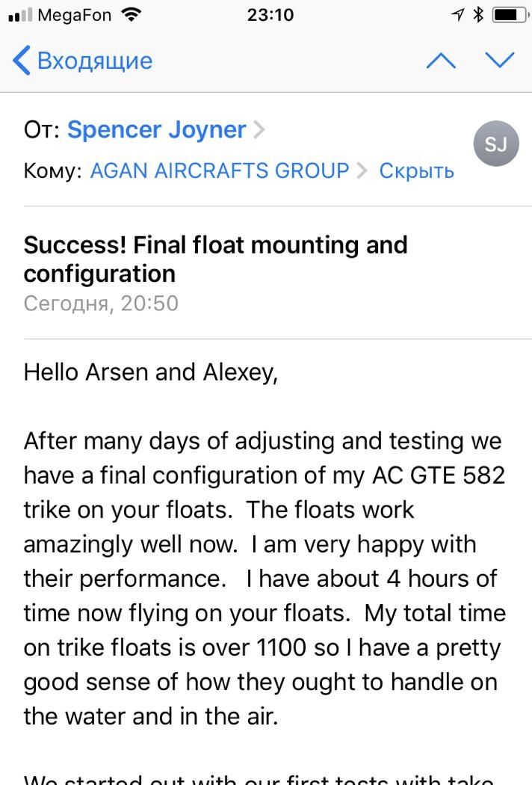Hide header details via Скрыть
The height and width of the screenshot is (785, 532).
click(x=416, y=171)
